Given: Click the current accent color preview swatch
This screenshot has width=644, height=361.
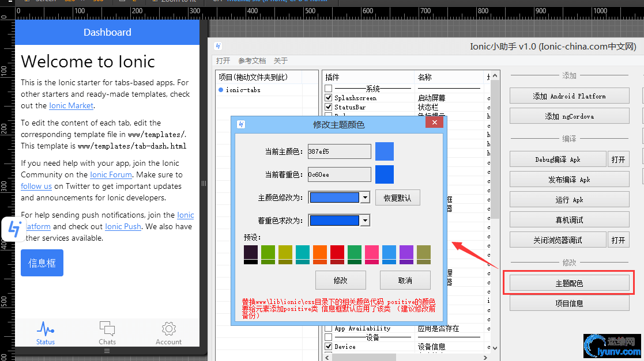Looking at the screenshot, I should [x=385, y=174].
